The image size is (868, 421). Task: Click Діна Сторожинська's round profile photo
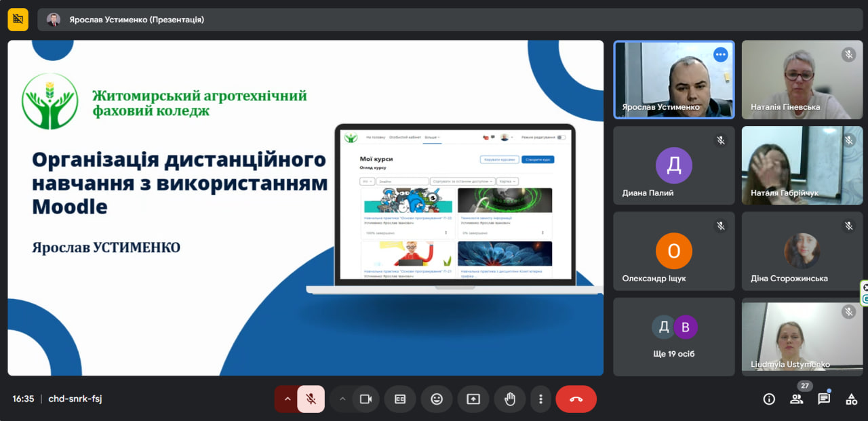point(802,251)
